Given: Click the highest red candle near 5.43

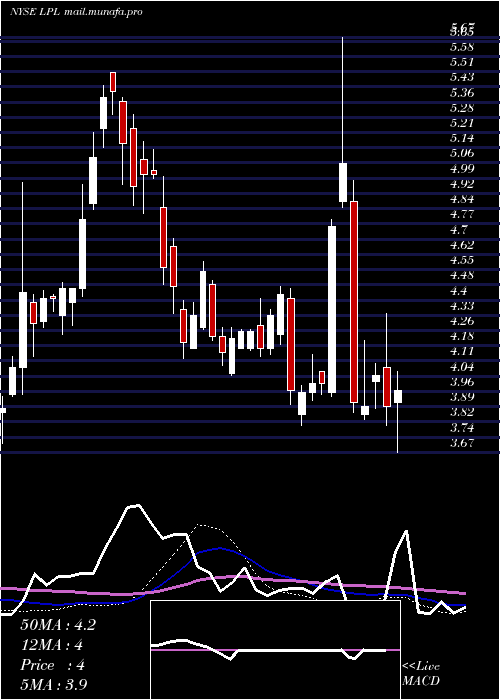Looking at the screenshot, I should pos(113,82).
